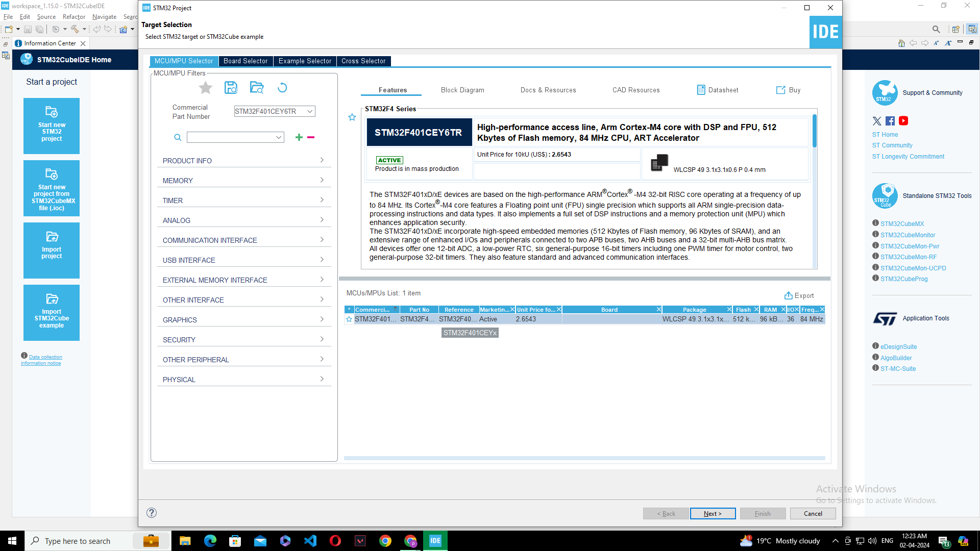This screenshot has width=980, height=551.
Task: Export the MCUs list
Action: [799, 296]
